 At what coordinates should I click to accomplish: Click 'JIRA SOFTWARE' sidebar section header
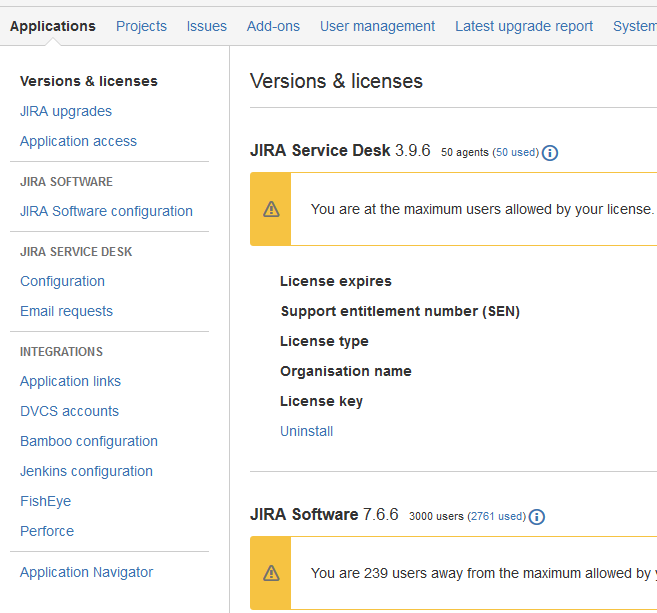[x=67, y=181]
